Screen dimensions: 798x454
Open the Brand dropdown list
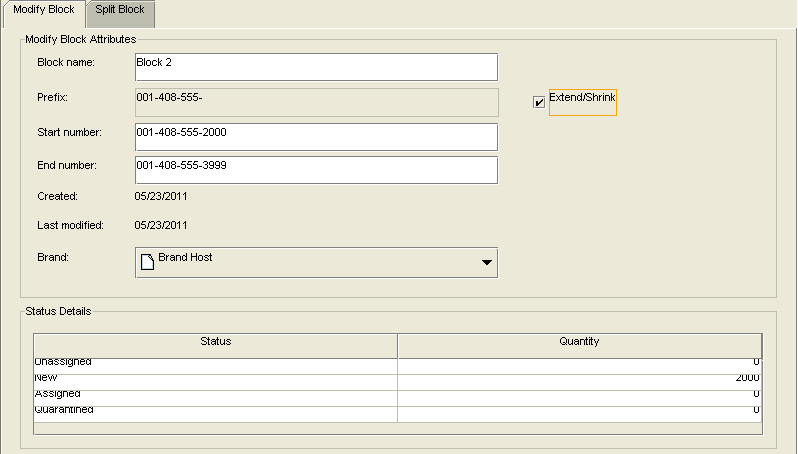(487, 263)
